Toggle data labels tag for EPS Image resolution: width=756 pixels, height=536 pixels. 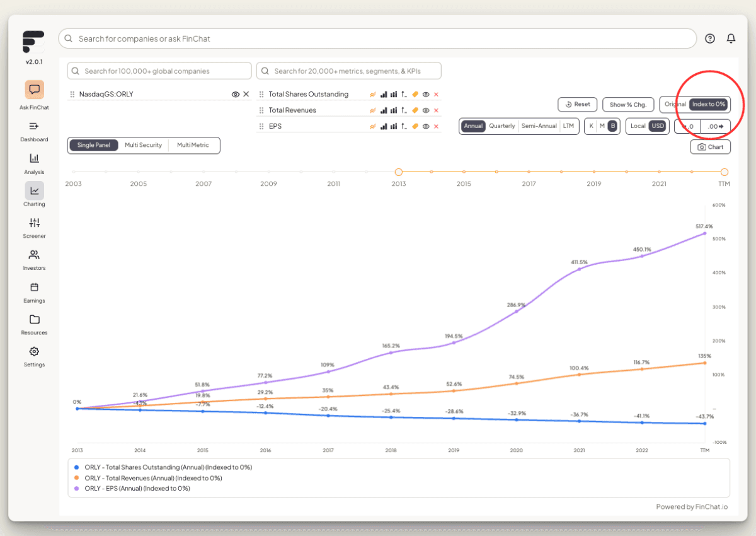(x=415, y=126)
